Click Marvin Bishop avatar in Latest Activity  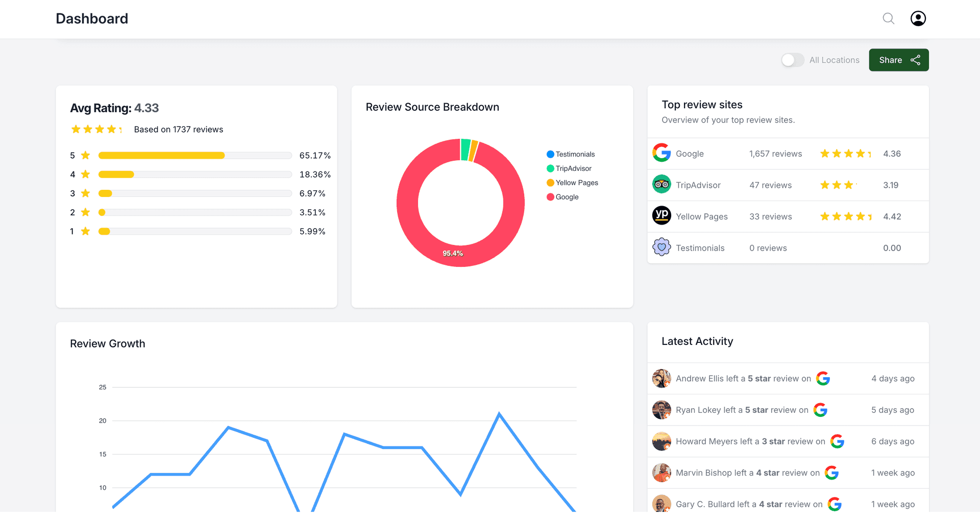point(661,473)
